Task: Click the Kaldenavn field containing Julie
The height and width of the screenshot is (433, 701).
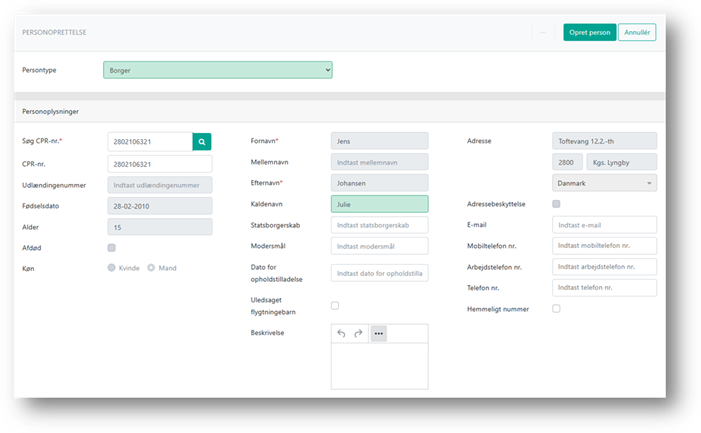Action: (379, 204)
